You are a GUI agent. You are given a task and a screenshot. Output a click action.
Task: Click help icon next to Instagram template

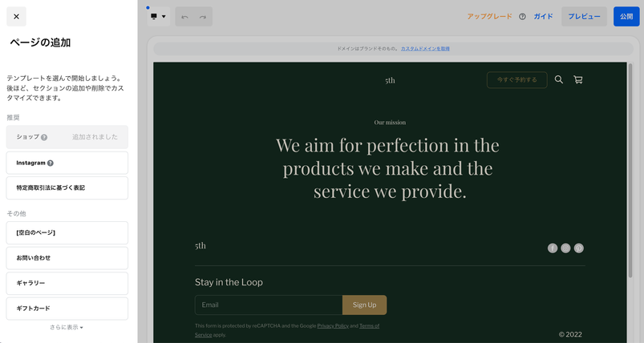pos(51,163)
